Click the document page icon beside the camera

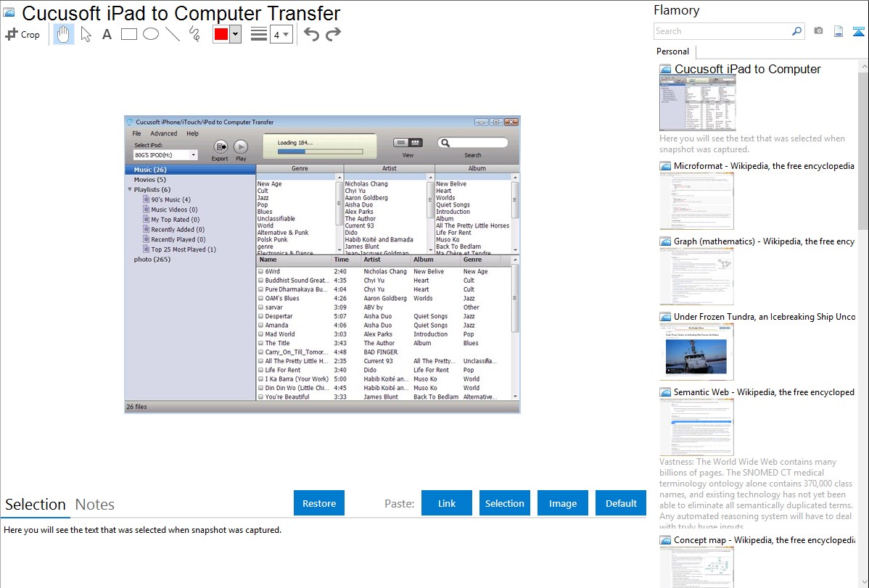(x=839, y=31)
